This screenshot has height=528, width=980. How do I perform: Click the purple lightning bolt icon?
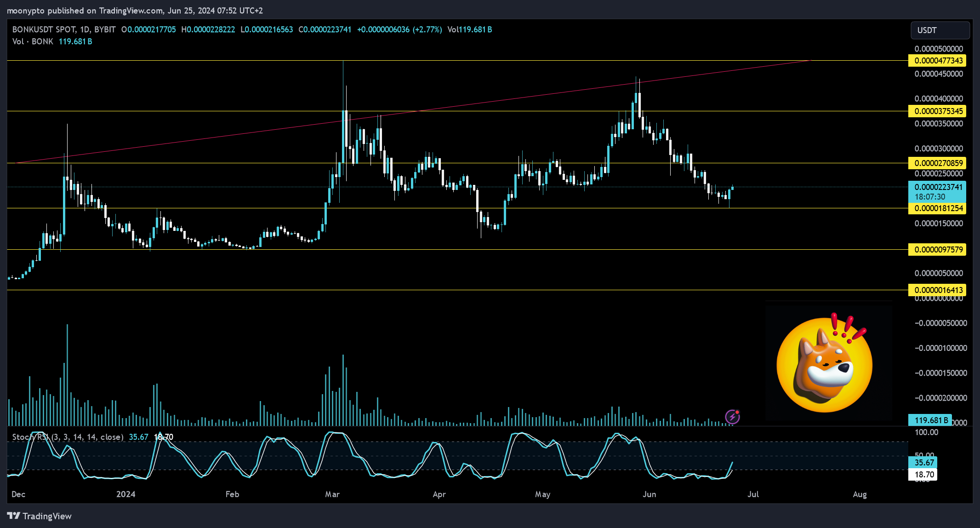tap(732, 417)
